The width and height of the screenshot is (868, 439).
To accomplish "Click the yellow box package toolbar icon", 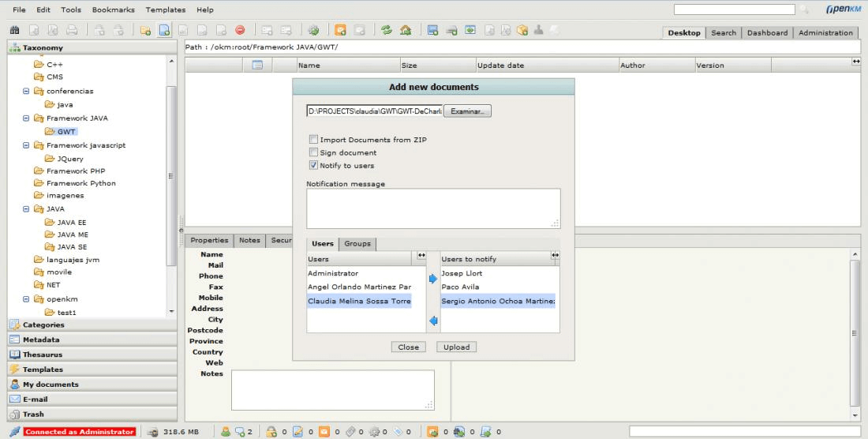I will [522, 31].
